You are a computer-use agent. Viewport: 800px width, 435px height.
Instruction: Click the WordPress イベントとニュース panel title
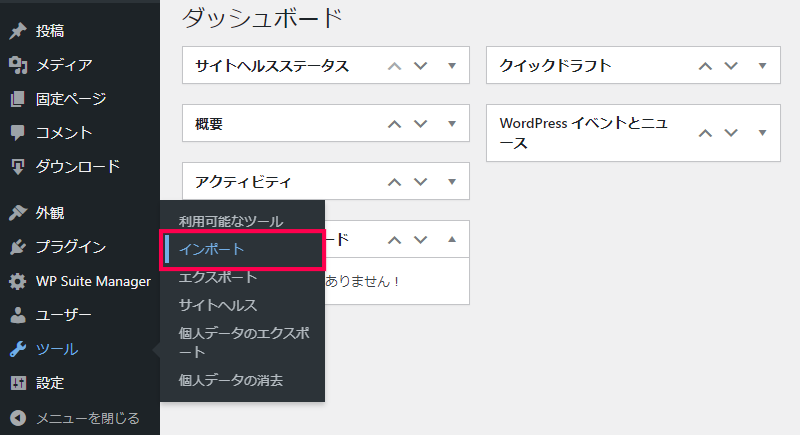click(583, 133)
